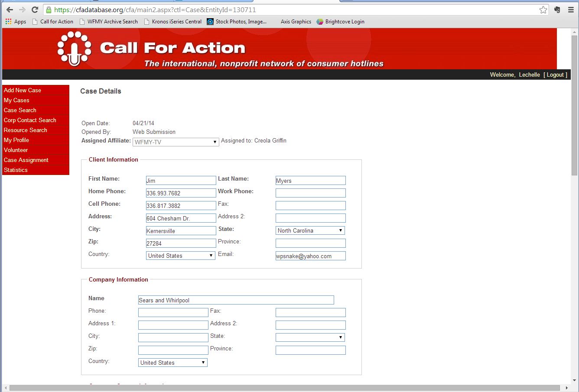Click the extension icon beside the bookmark star
The image size is (579, 392).
pyautogui.click(x=557, y=10)
